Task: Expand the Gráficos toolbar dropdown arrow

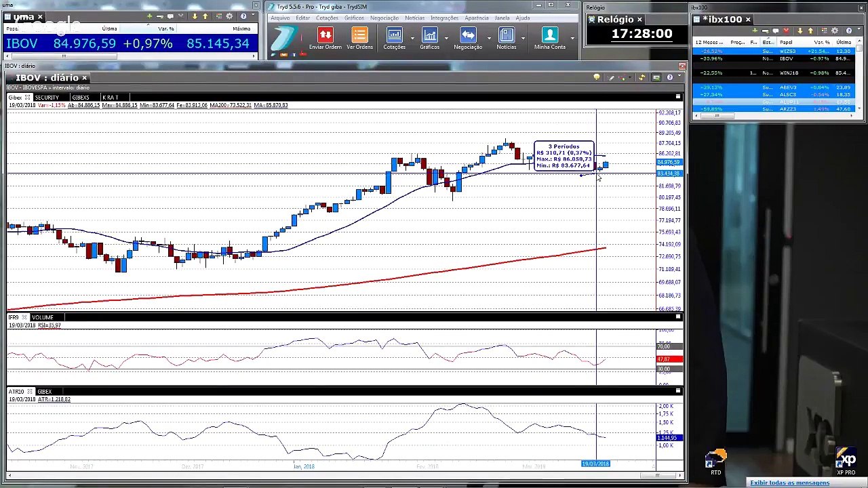Action: pyautogui.click(x=446, y=38)
